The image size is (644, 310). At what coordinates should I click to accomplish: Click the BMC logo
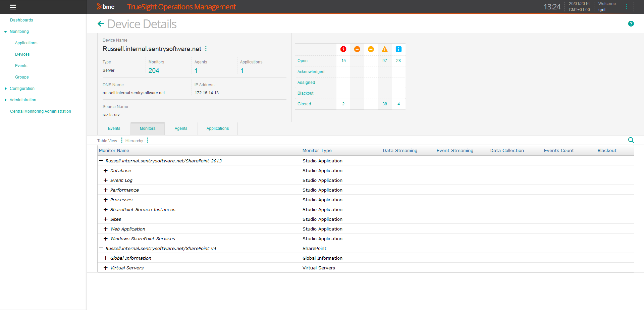[x=106, y=7]
